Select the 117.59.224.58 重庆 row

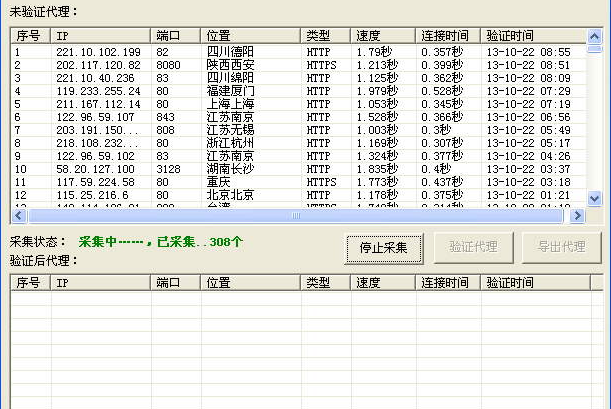pyautogui.click(x=98, y=182)
